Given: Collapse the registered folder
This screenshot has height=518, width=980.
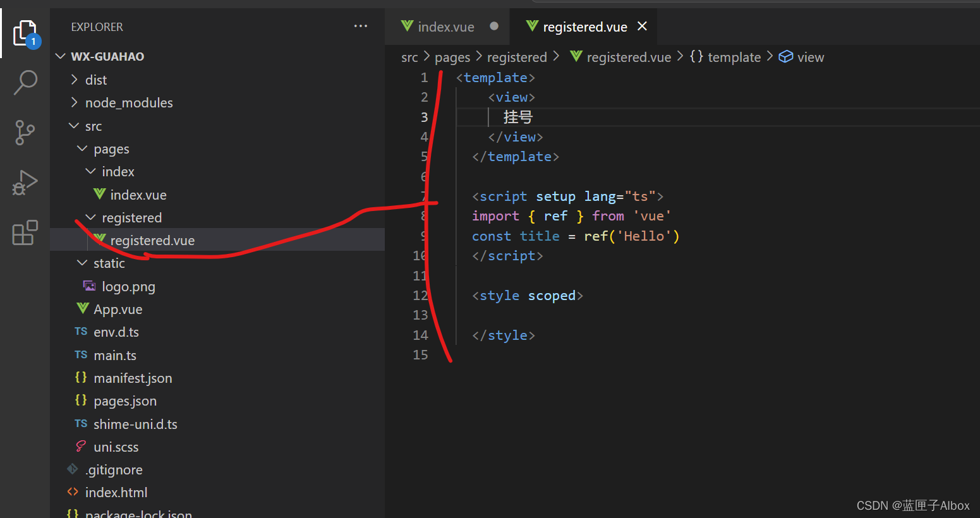Looking at the screenshot, I should (x=90, y=217).
